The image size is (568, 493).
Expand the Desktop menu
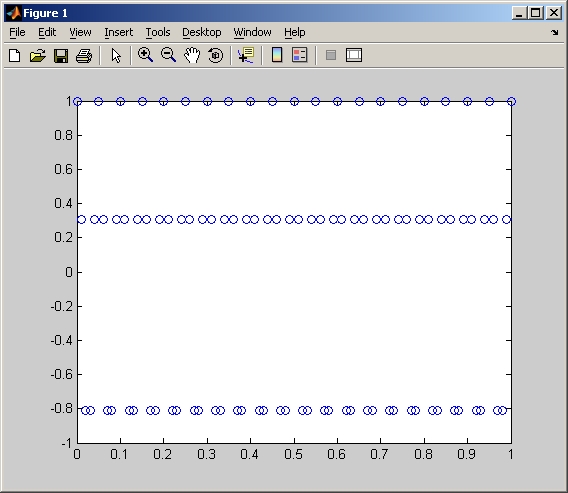point(201,32)
